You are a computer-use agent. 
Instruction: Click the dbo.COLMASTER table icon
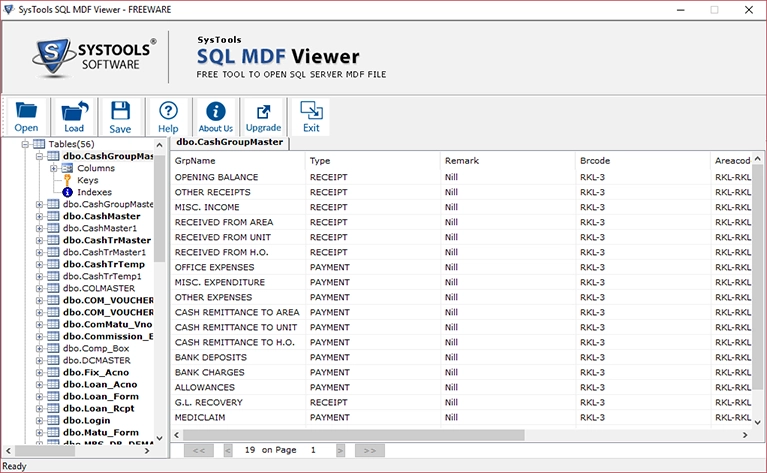point(53,288)
